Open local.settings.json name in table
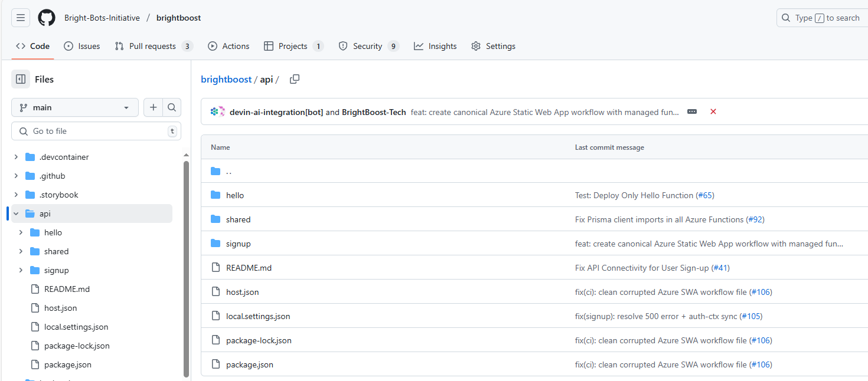Image resolution: width=868 pixels, height=381 pixels. [258, 316]
